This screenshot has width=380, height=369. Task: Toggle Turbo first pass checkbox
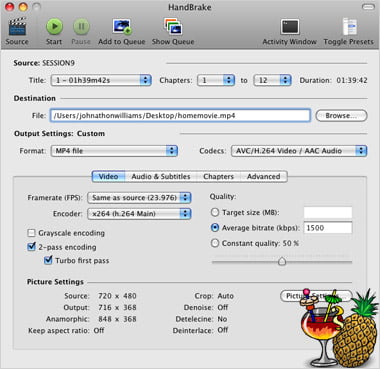(x=48, y=260)
